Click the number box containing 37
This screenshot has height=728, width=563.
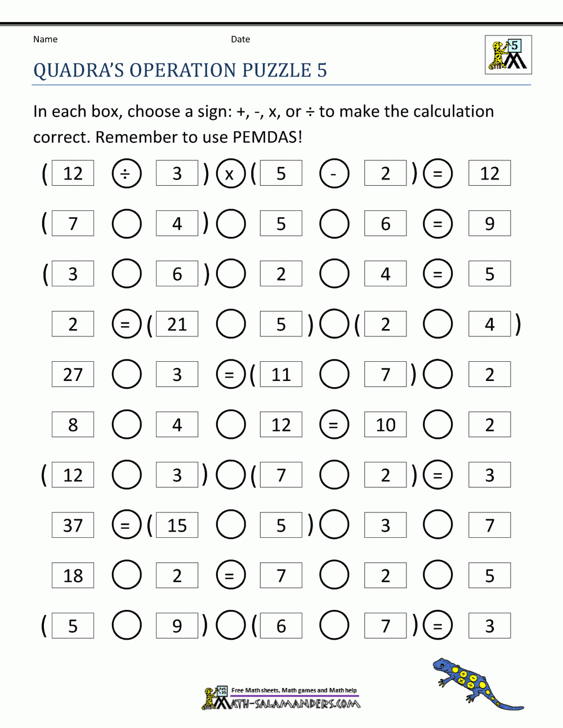tap(73, 525)
